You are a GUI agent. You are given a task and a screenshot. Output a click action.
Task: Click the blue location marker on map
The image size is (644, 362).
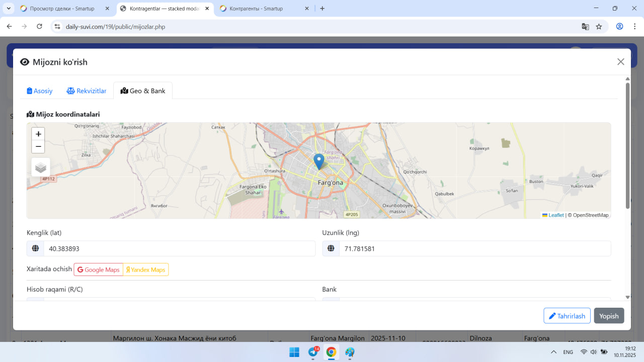[318, 161]
